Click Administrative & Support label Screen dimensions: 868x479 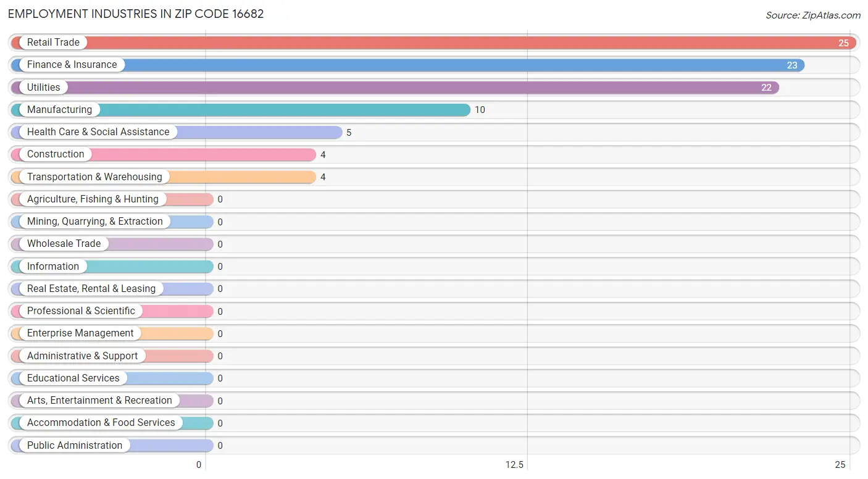click(83, 356)
